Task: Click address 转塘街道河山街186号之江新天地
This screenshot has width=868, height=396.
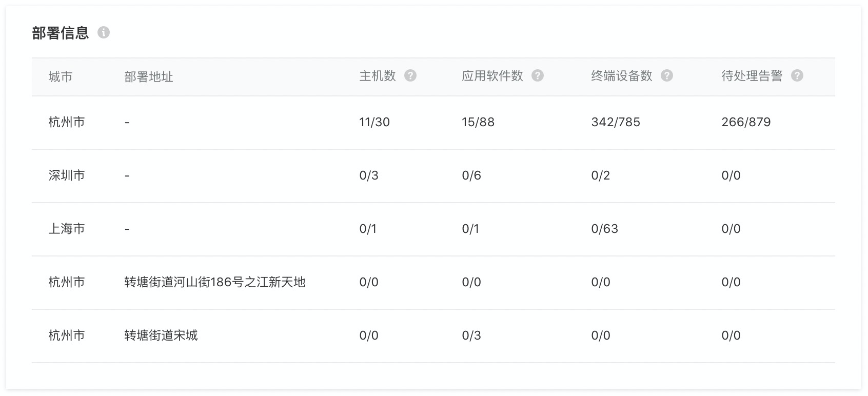Action: (x=215, y=282)
